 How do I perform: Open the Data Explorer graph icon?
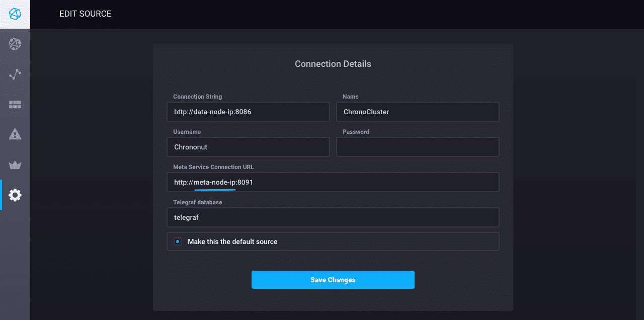tap(15, 74)
